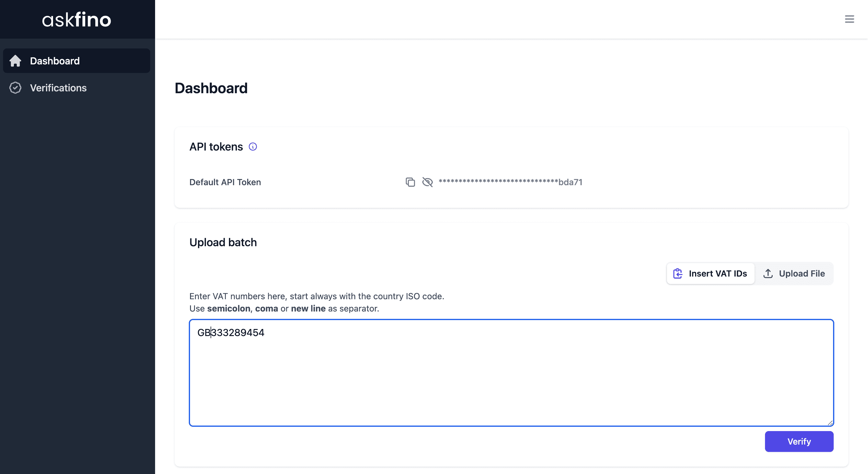The width and height of the screenshot is (868, 474).
Task: Copy the Default API Token
Action: point(410,182)
